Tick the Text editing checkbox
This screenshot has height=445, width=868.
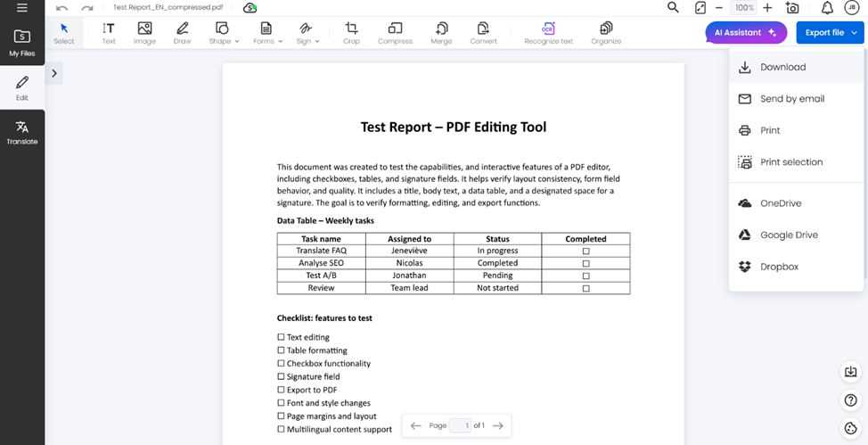(x=281, y=337)
